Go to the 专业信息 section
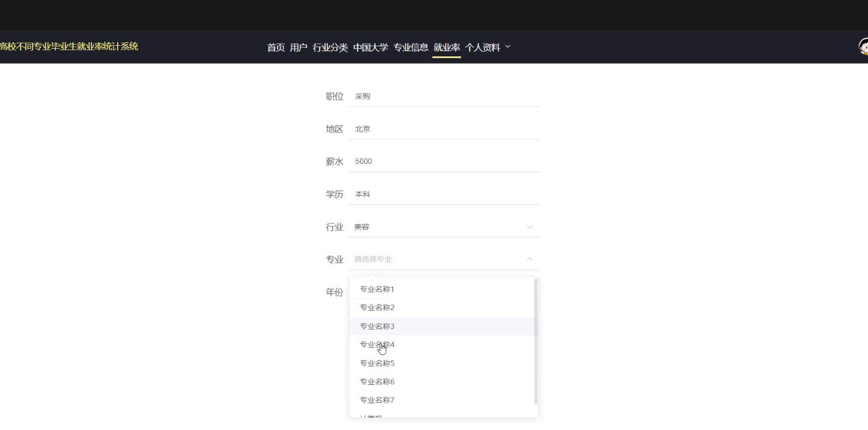 [x=411, y=48]
